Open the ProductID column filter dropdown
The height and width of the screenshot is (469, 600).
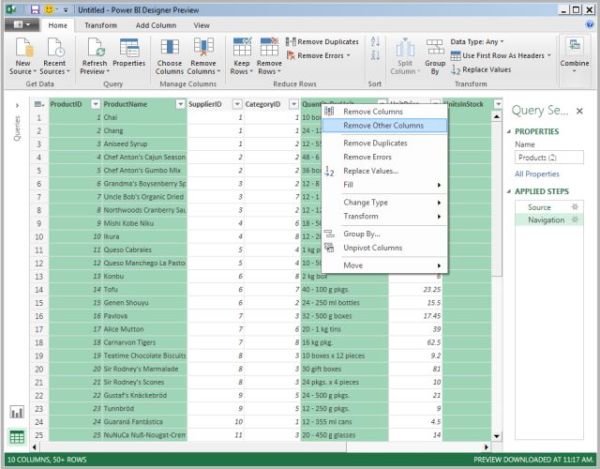click(x=95, y=104)
